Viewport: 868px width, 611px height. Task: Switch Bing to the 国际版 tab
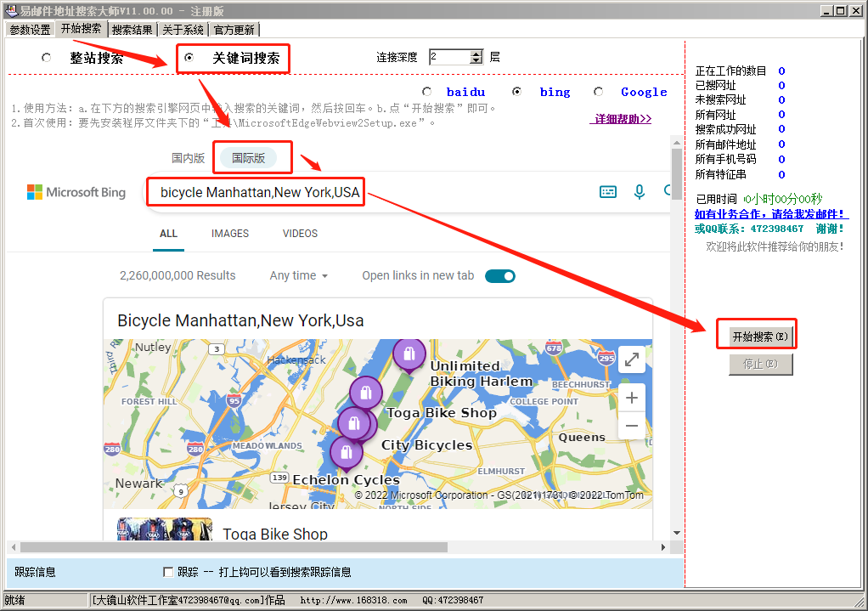249,158
